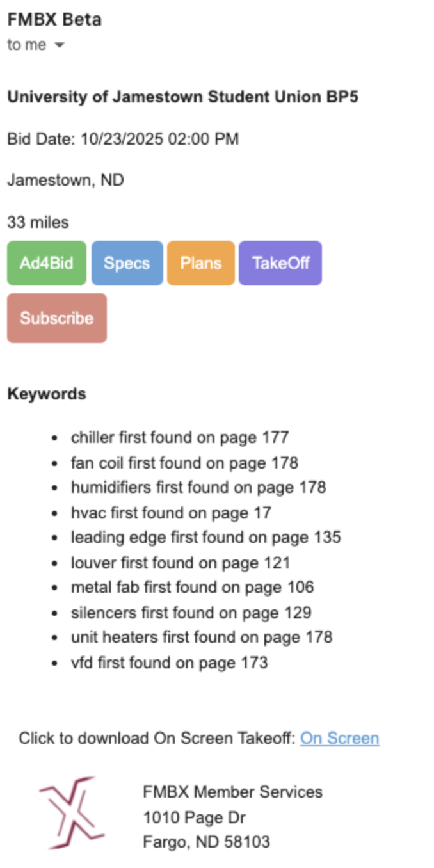Follow the On Screen download link
This screenshot has height=868, width=434.
point(339,738)
